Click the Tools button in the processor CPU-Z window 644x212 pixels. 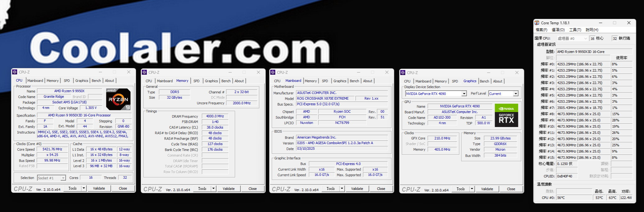point(72,188)
